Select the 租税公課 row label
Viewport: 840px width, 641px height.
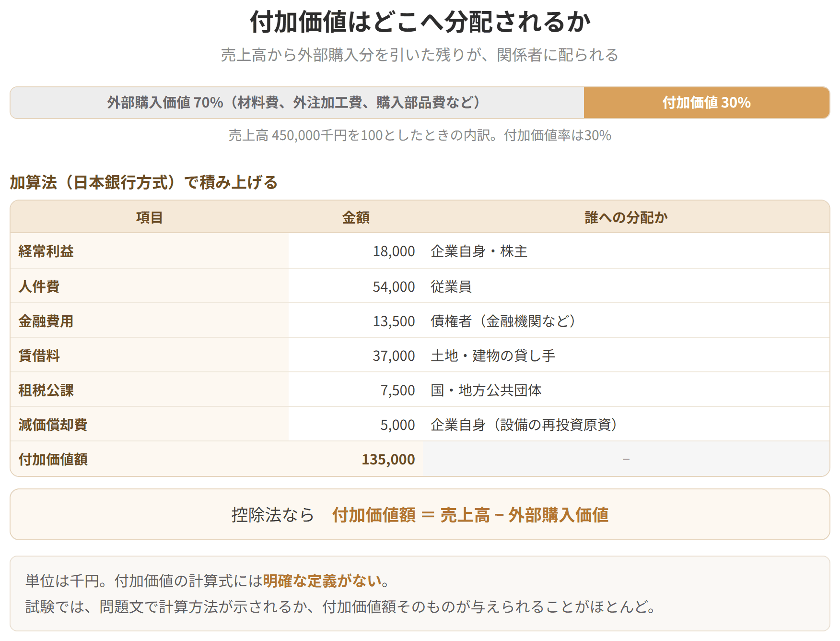[x=46, y=390]
